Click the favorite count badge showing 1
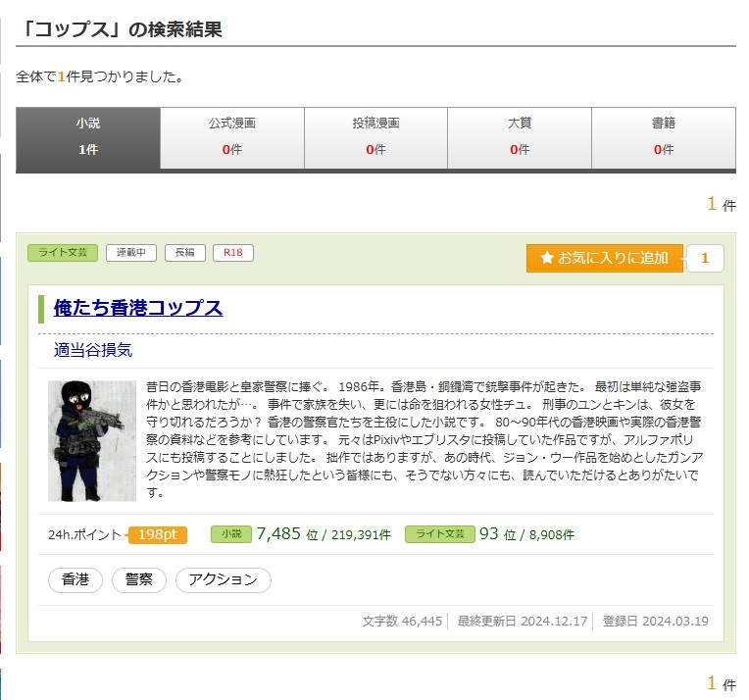Screen dimensions: 749x700 click(x=705, y=259)
